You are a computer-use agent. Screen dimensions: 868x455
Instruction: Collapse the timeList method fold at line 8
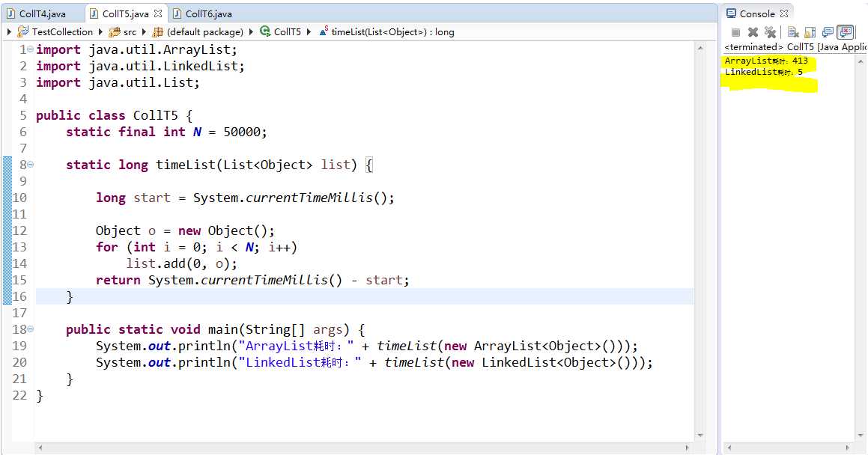pyautogui.click(x=31, y=164)
